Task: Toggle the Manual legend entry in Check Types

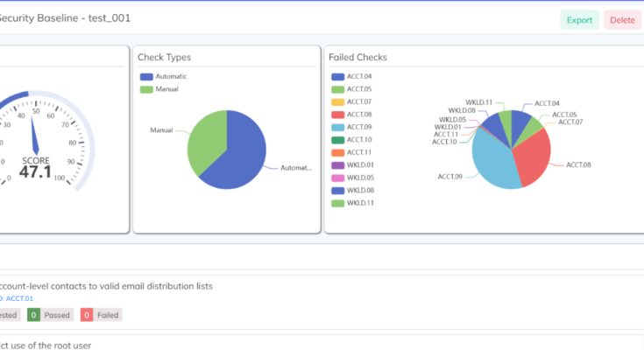Action: tap(159, 89)
